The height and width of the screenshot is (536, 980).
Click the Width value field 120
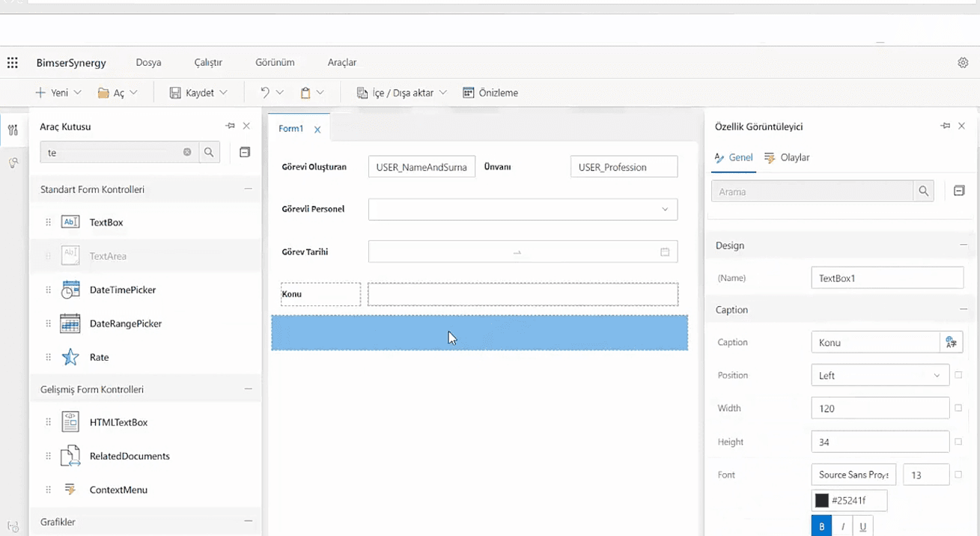[x=880, y=408]
